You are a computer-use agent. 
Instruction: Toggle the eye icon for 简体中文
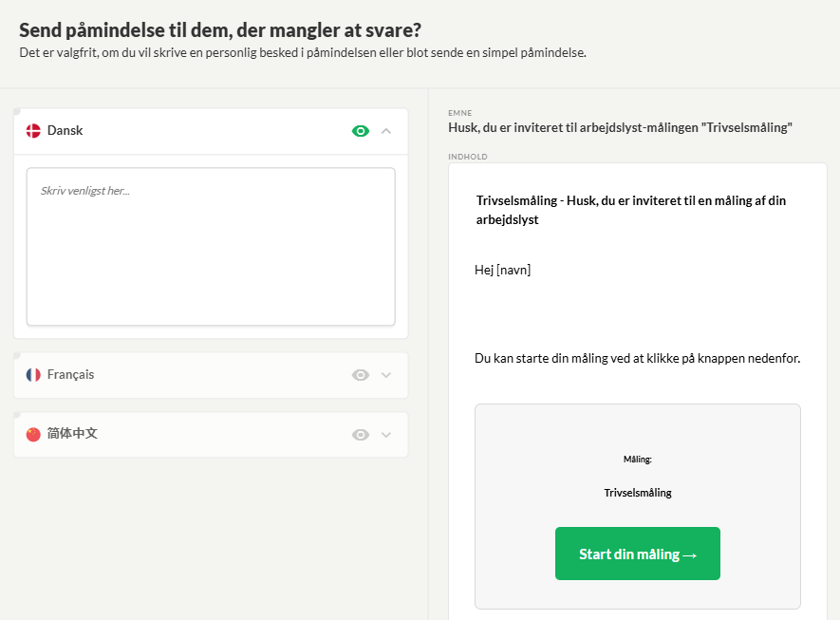click(x=361, y=435)
